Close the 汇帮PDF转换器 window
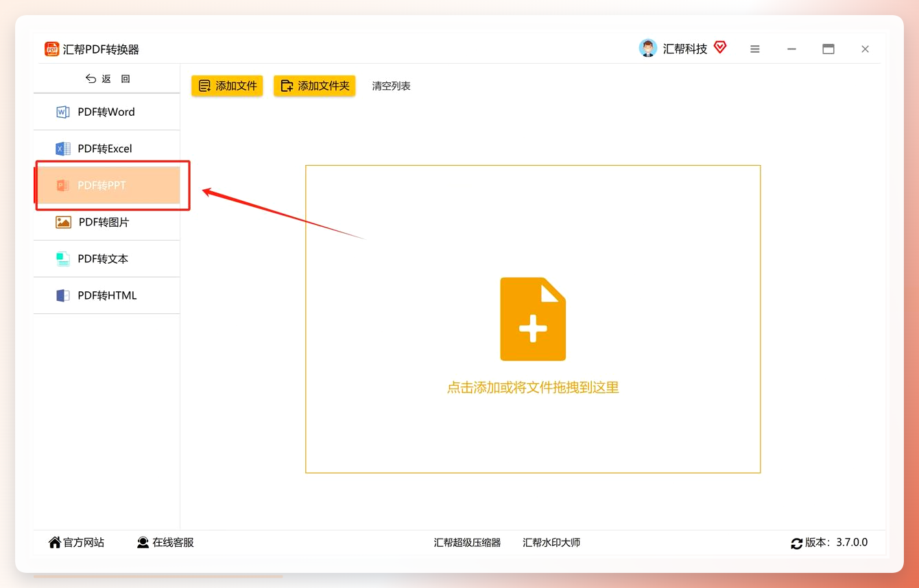 pyautogui.click(x=865, y=49)
